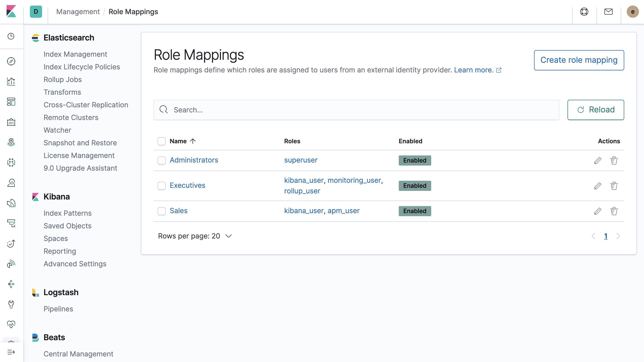Open the Dashboard app from the sidebar
Viewport: 644px width, 362px height.
click(11, 102)
